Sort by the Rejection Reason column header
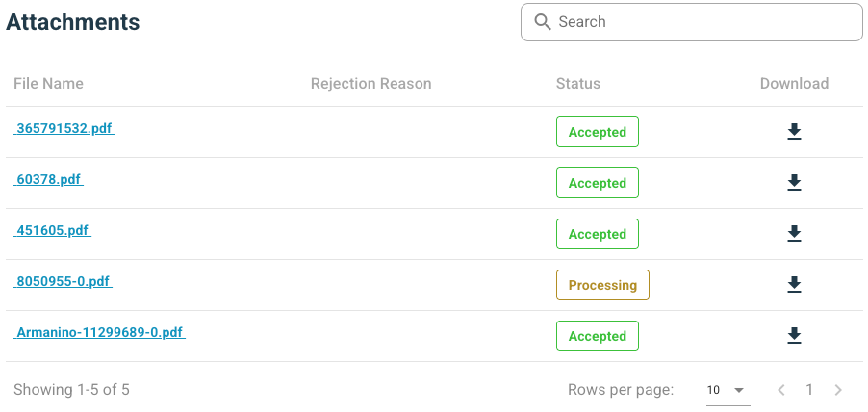The height and width of the screenshot is (412, 868). (371, 84)
